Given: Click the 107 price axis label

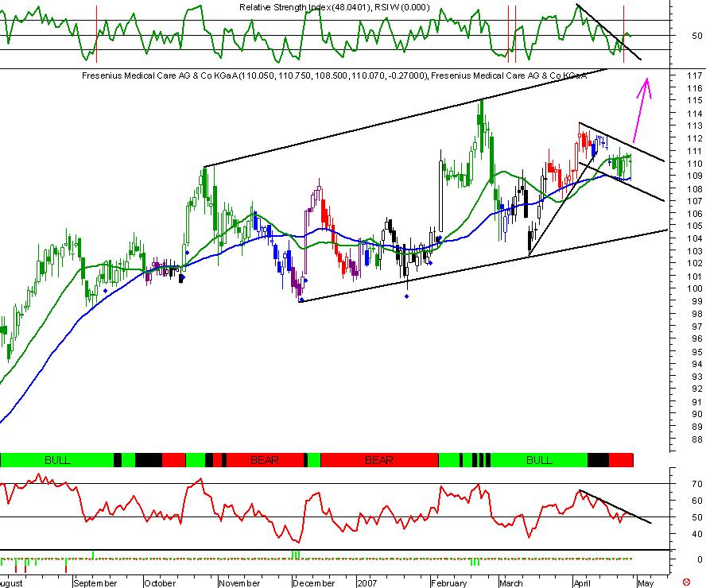Looking at the screenshot, I should tap(695, 201).
